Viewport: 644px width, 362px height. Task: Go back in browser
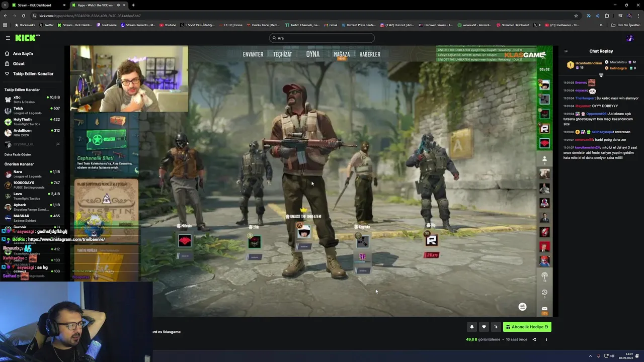[5, 16]
